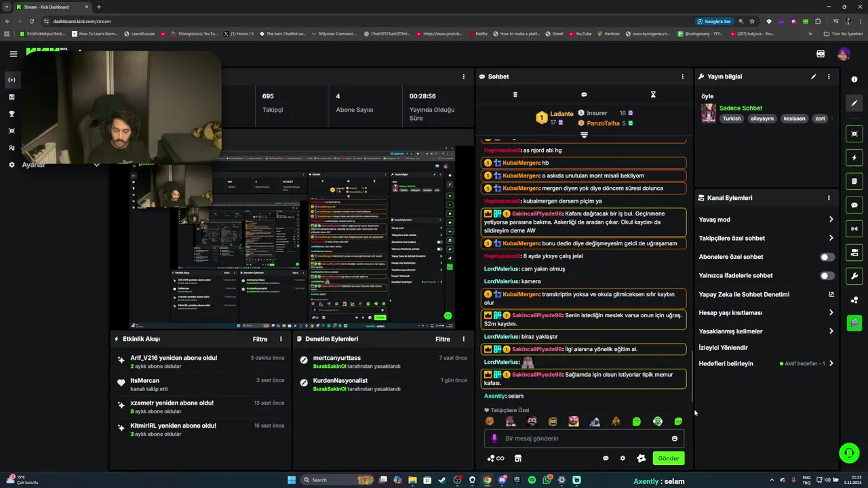Open Activity Feed three-dot menu
The height and width of the screenshot is (488, 868).
point(281,339)
